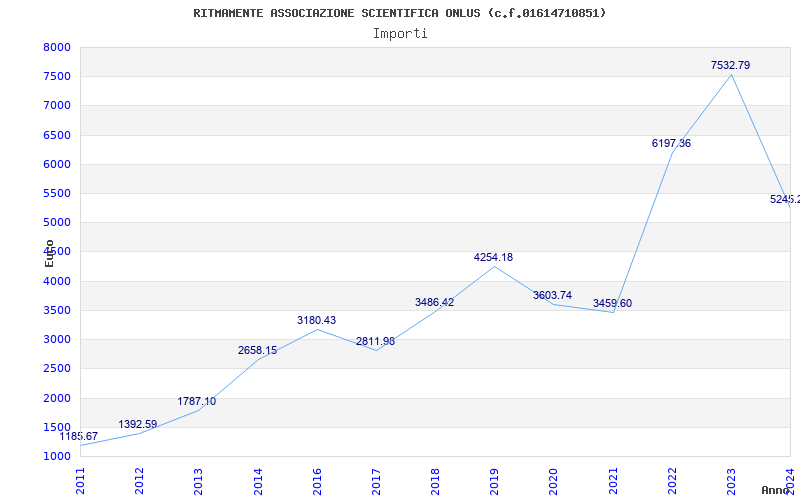Select data label 1392.59
Image resolution: width=800 pixels, height=500 pixels.
[138, 424]
